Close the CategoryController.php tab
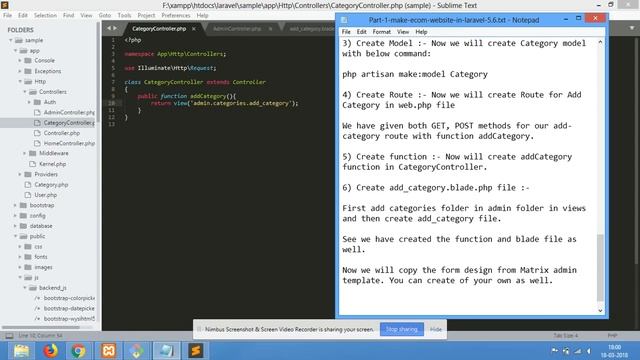Viewport: 640px width, 360px height. pos(194,29)
